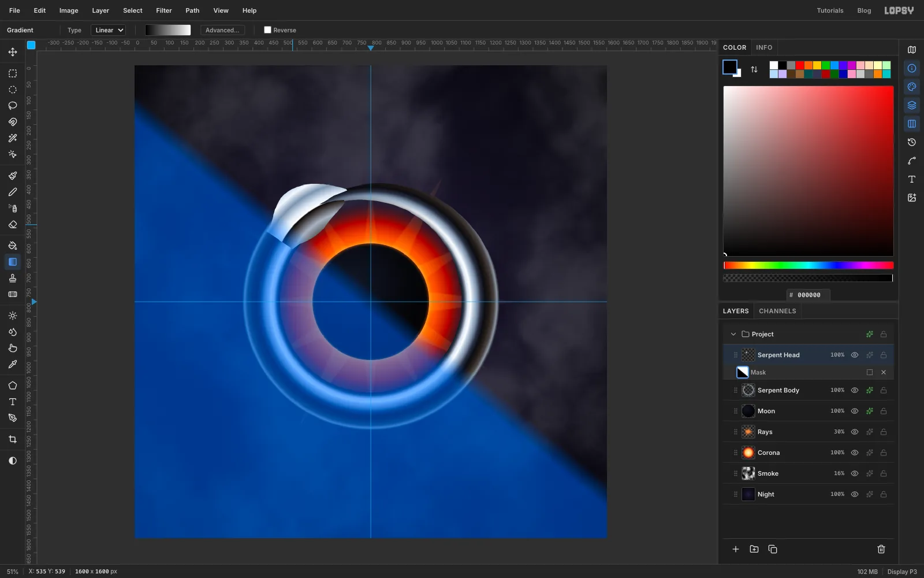Select the Eraser tool
924x578 pixels.
coord(13,224)
